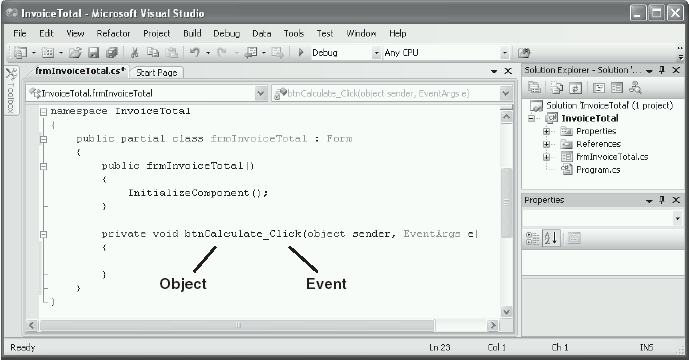Undo the last action via toolbar icon
The width and height of the screenshot is (689, 360).
pyautogui.click(x=195, y=53)
